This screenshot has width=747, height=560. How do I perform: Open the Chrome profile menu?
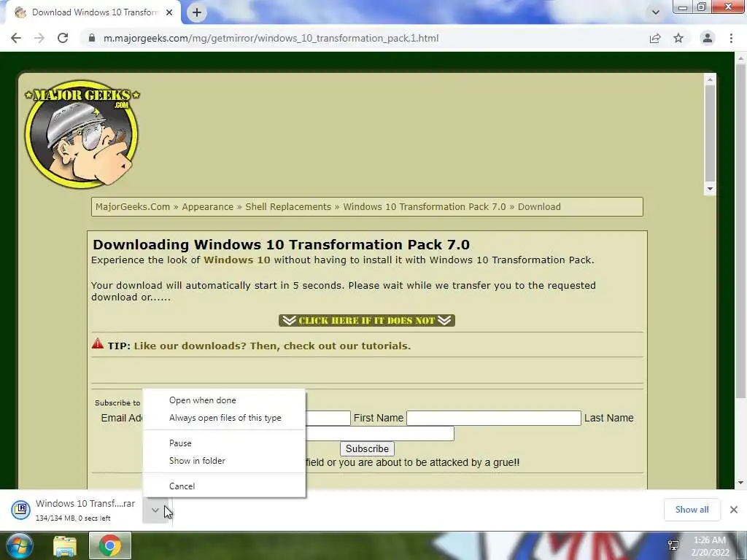tap(708, 38)
